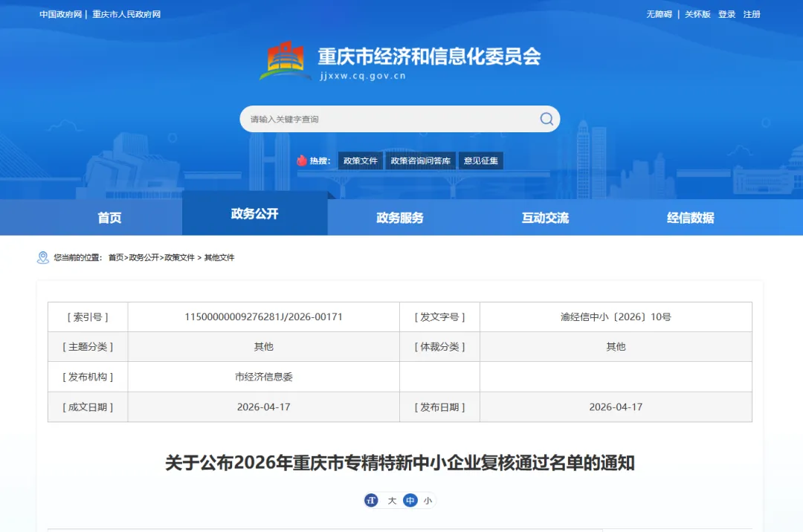The width and height of the screenshot is (803, 532).
Task: Open the 经信数据 navigation tab
Action: 690,218
